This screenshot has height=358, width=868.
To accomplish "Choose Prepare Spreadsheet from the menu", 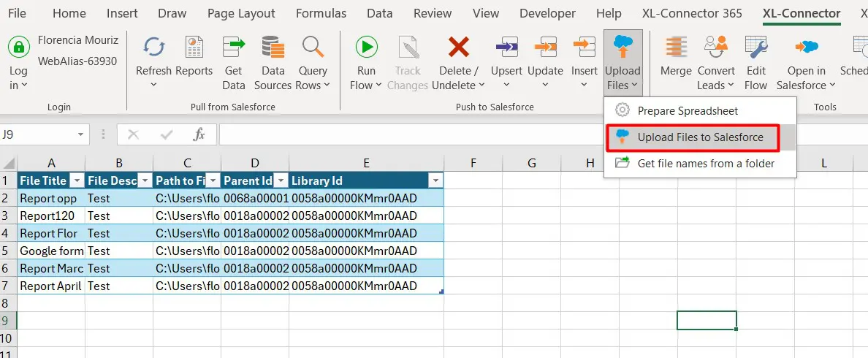I will 700,110.
